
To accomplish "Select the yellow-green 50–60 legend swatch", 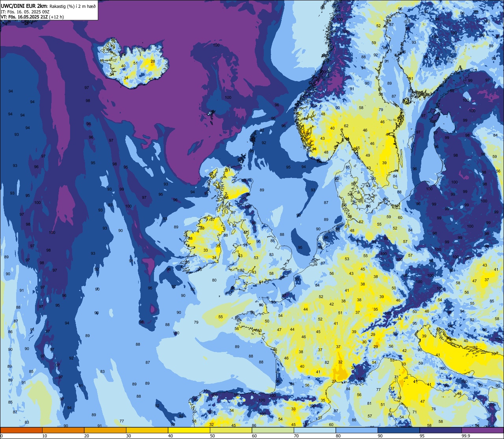I will (x=231, y=430).
